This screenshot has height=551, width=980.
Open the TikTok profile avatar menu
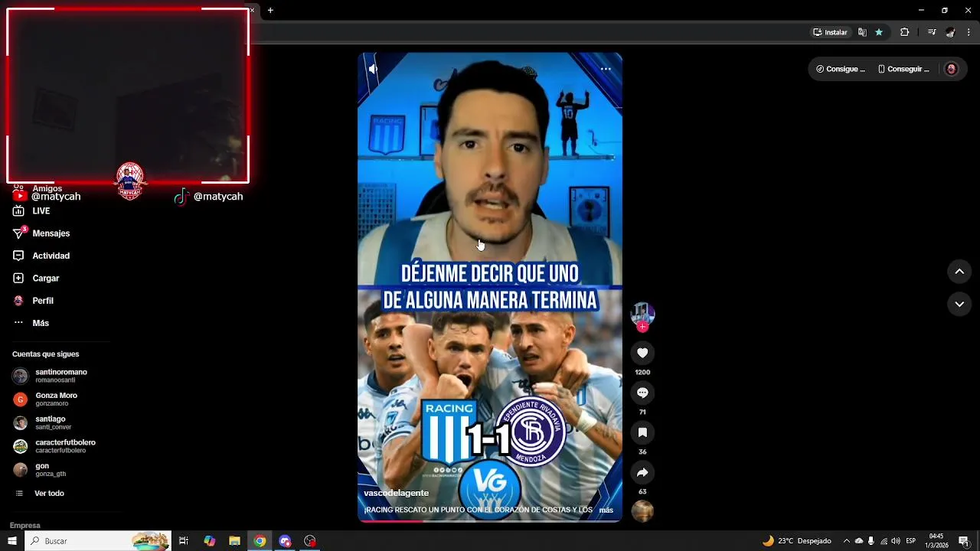click(951, 69)
